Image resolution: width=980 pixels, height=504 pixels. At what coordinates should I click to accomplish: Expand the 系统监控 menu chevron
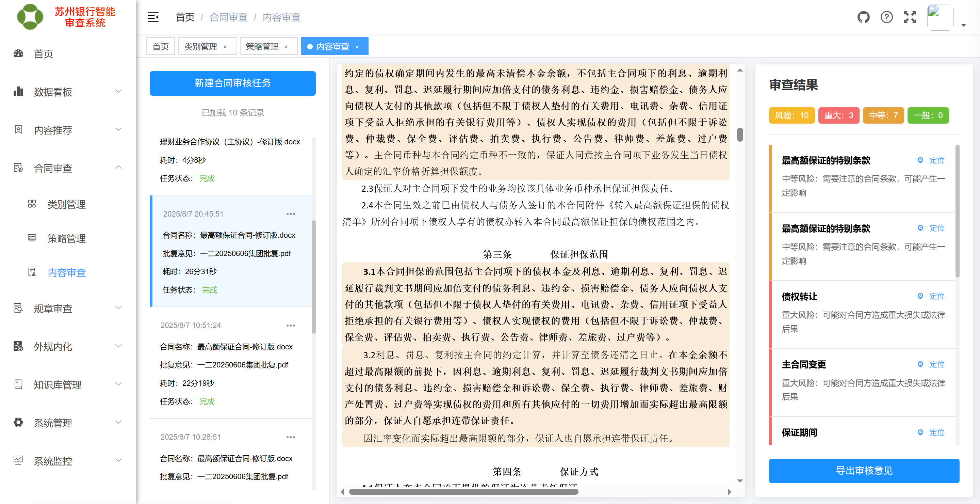(118, 460)
